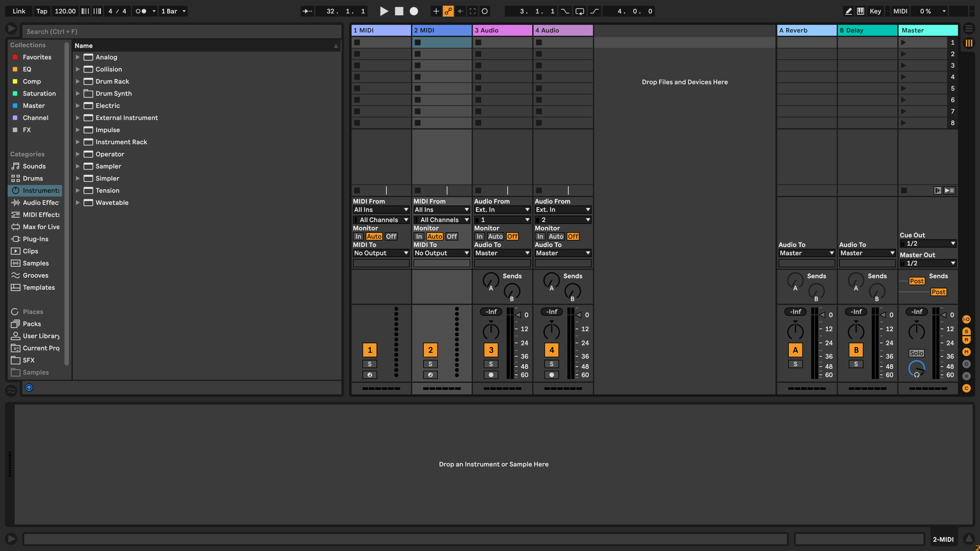Deactivate track 1 with its orange activator
The height and width of the screenshot is (551, 980).
click(x=369, y=350)
